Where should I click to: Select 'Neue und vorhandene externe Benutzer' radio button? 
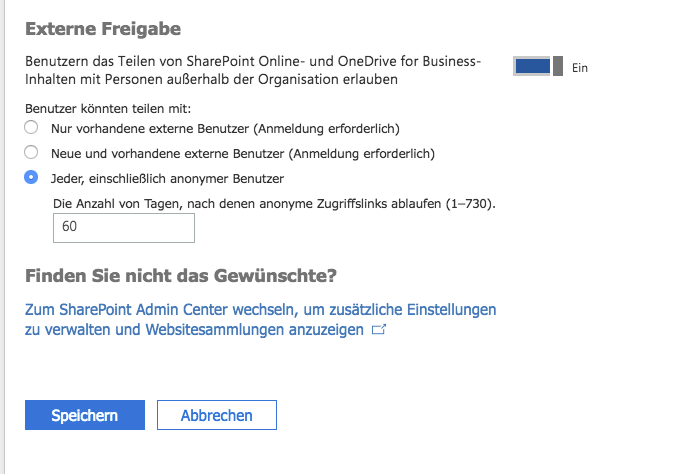31,152
